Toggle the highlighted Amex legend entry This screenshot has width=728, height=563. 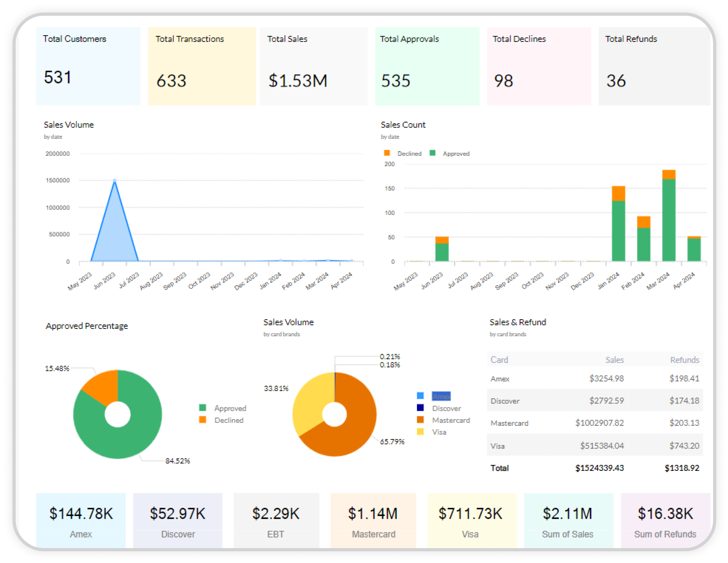tap(434, 396)
